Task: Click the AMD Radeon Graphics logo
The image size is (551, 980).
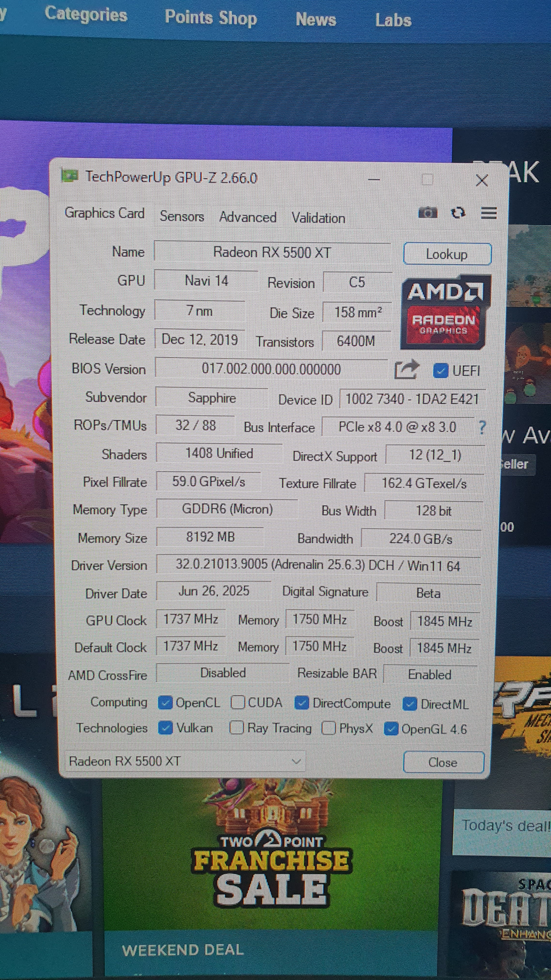Action: click(446, 313)
